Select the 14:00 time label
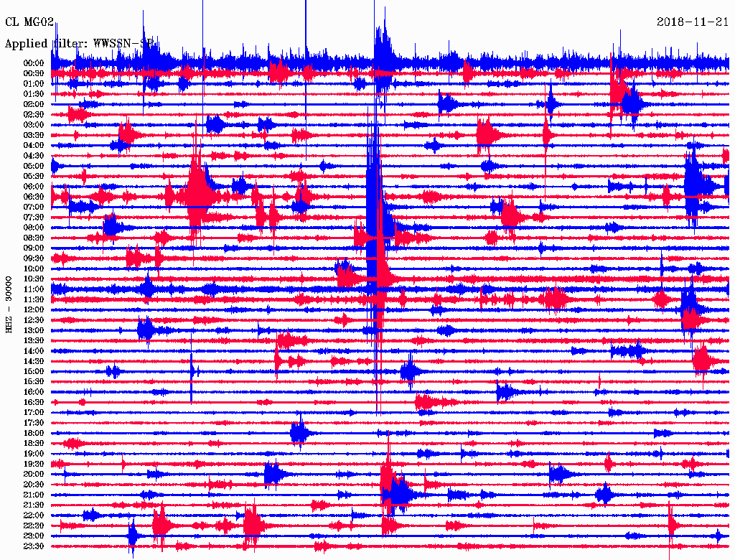 (34, 351)
